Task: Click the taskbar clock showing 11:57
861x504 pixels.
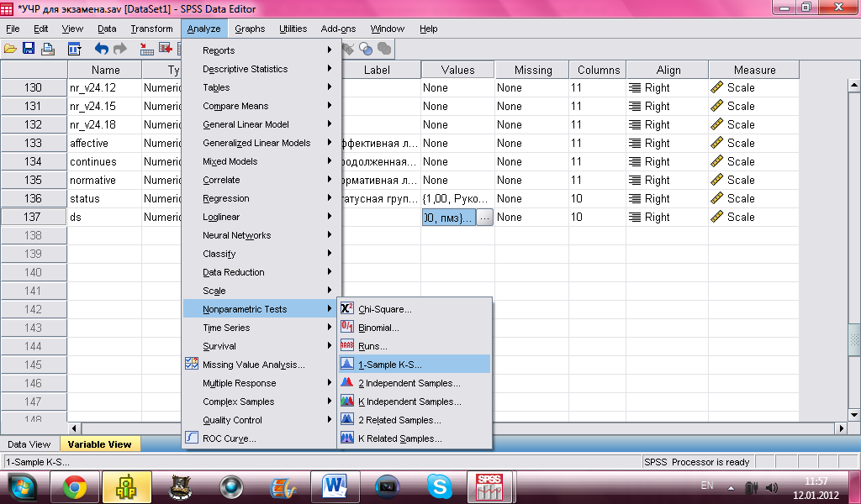Action: pyautogui.click(x=816, y=481)
